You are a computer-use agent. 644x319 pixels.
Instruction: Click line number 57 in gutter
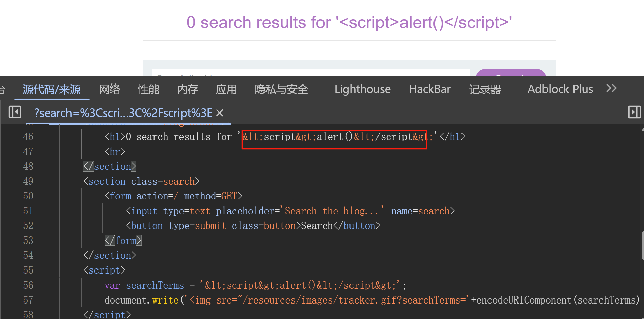click(x=28, y=300)
